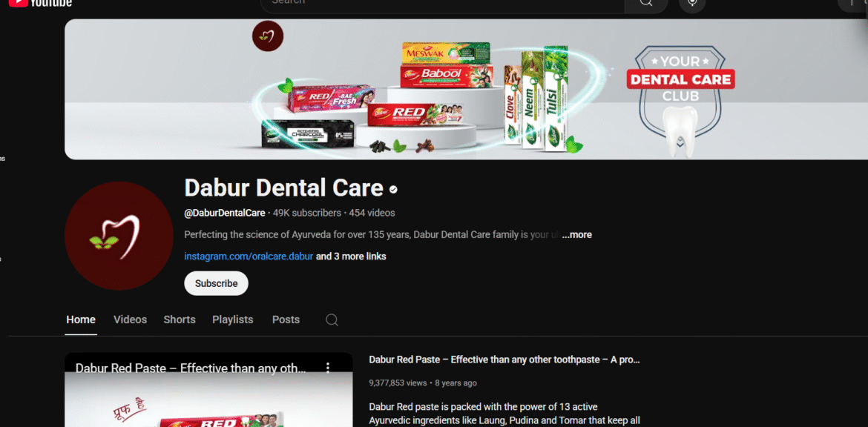Click the Dabur Dental Care channel avatar
Screen dimensions: 868x427
[119, 236]
